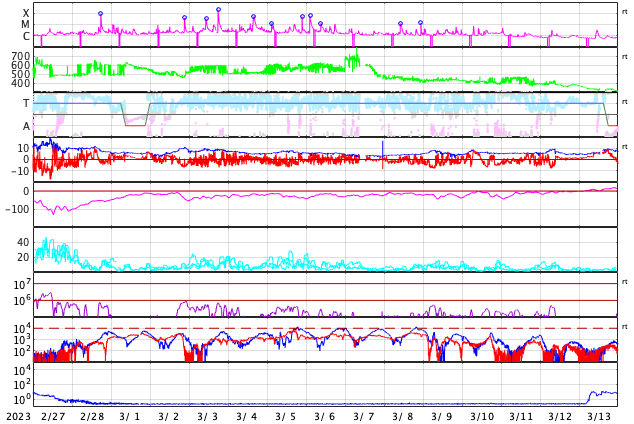
Task: Click the 3/ 2 date label
Action: pos(169,417)
